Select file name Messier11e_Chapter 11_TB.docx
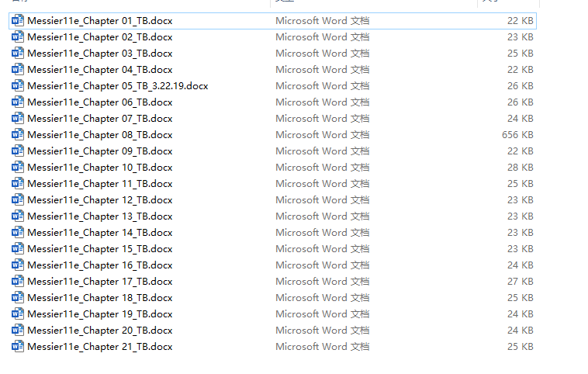 coord(100,184)
